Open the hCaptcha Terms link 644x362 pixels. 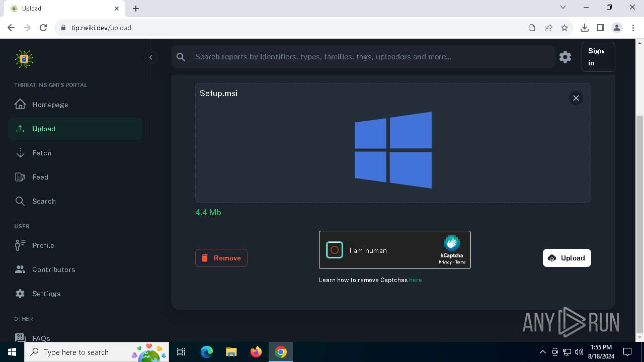pos(460,262)
